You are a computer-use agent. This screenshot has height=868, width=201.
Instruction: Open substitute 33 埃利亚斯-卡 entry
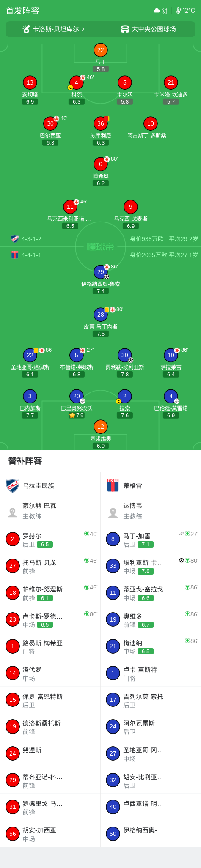tap(151, 566)
